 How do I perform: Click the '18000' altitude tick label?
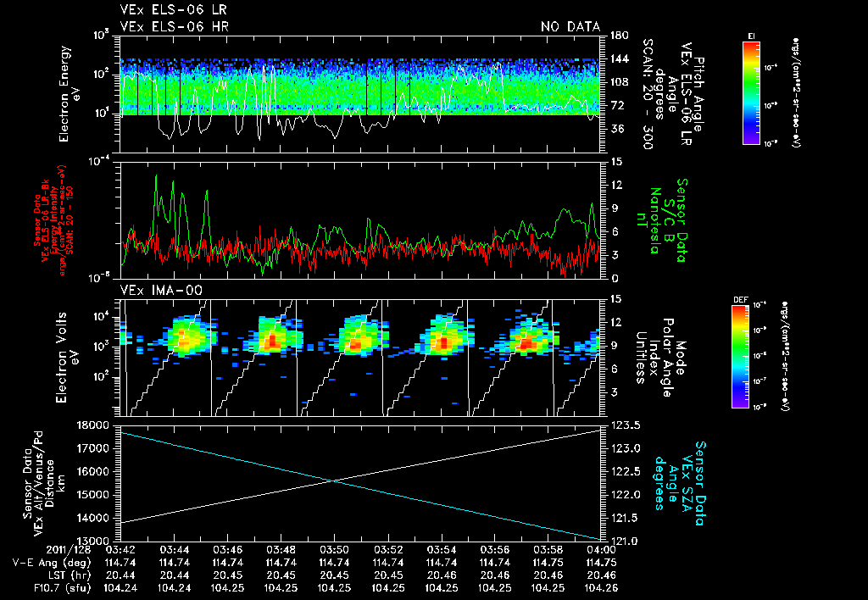[x=95, y=425]
